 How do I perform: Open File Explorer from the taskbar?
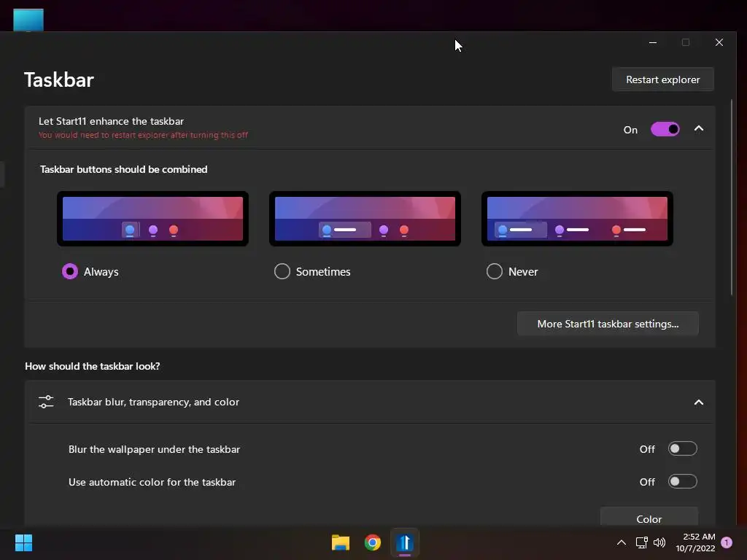[340, 542]
